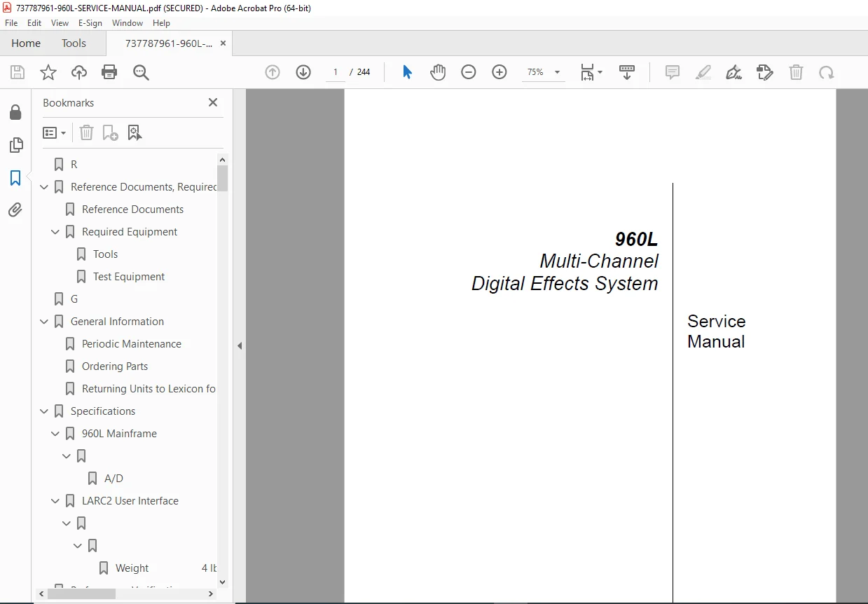Click the bookmarks scroll down arrow
This screenshot has width=868, height=604.
(223, 582)
